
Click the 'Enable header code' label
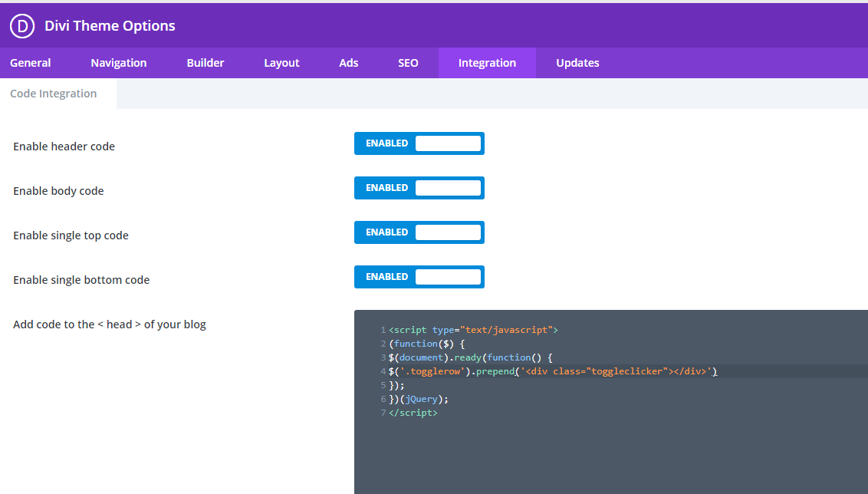tap(64, 147)
